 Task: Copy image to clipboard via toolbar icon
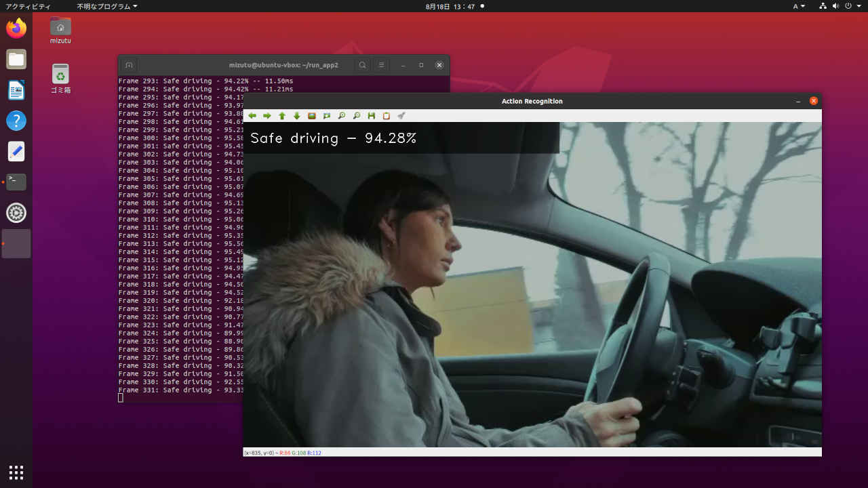click(x=387, y=116)
